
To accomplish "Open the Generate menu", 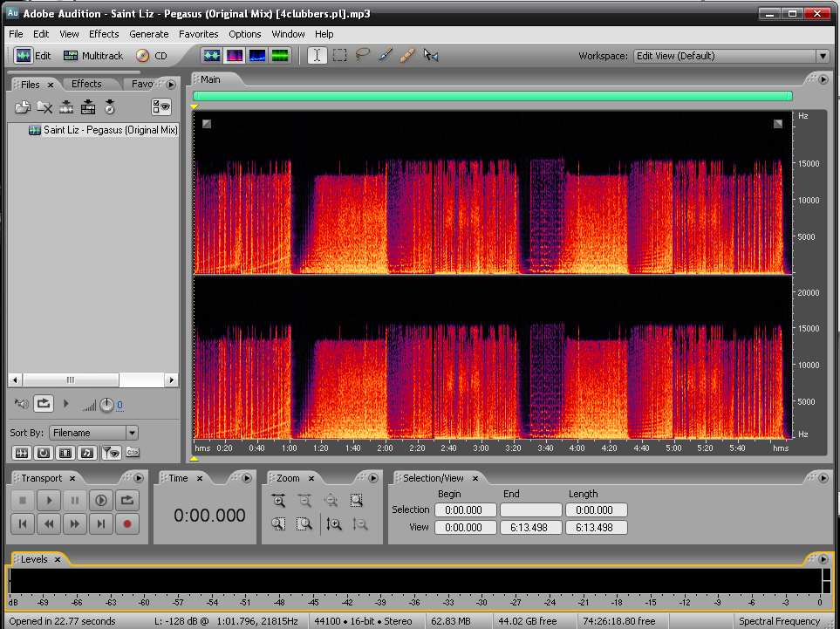I will (x=149, y=34).
